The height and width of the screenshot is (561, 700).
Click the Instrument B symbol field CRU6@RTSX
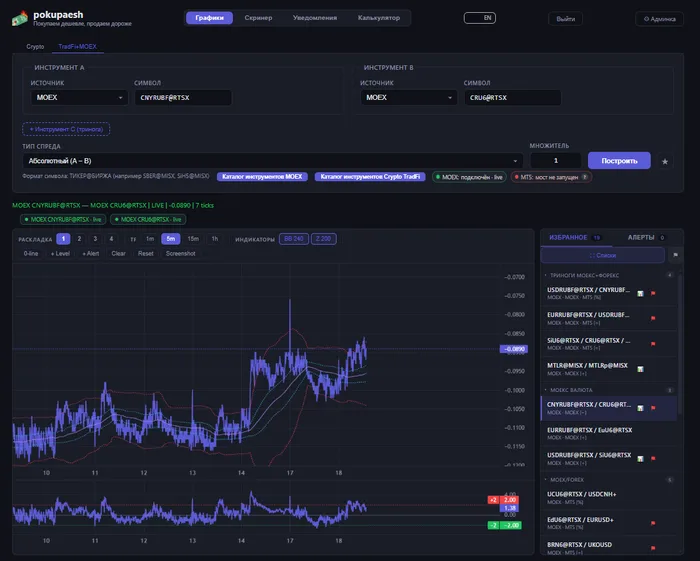[512, 97]
